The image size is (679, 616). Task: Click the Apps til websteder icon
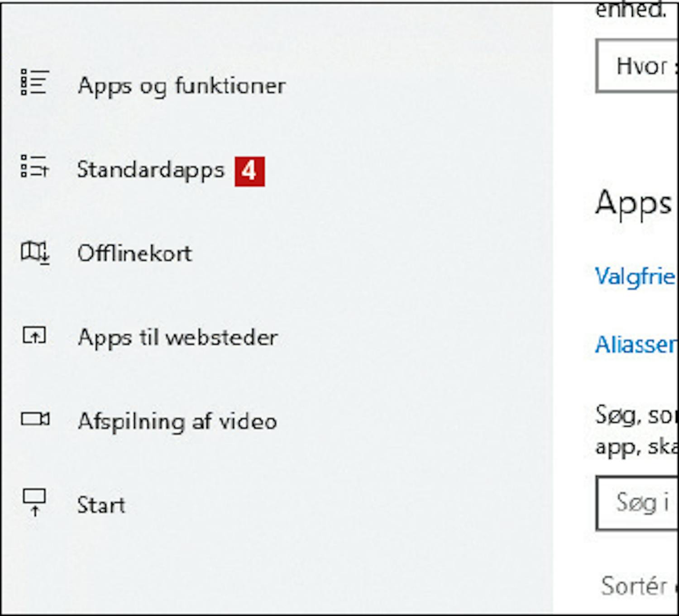34,335
